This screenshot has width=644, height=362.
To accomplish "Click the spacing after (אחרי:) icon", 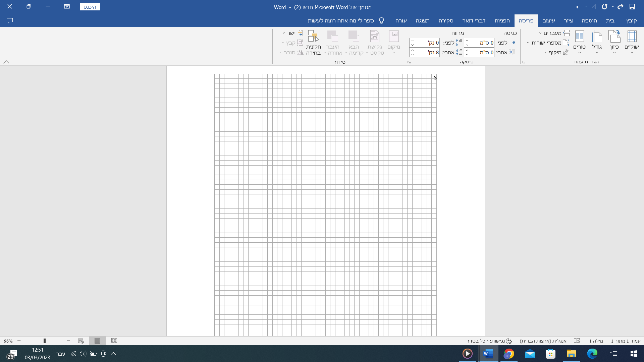I will click(x=459, y=52).
